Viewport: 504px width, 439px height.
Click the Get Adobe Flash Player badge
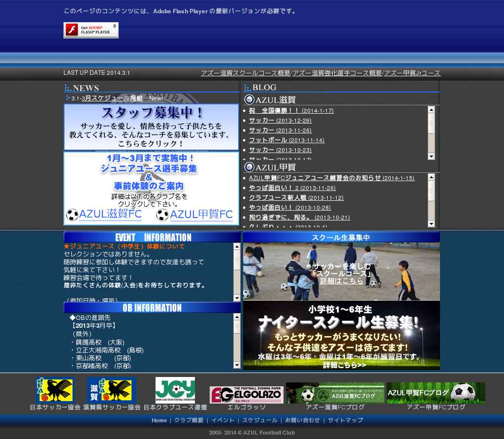[91, 30]
